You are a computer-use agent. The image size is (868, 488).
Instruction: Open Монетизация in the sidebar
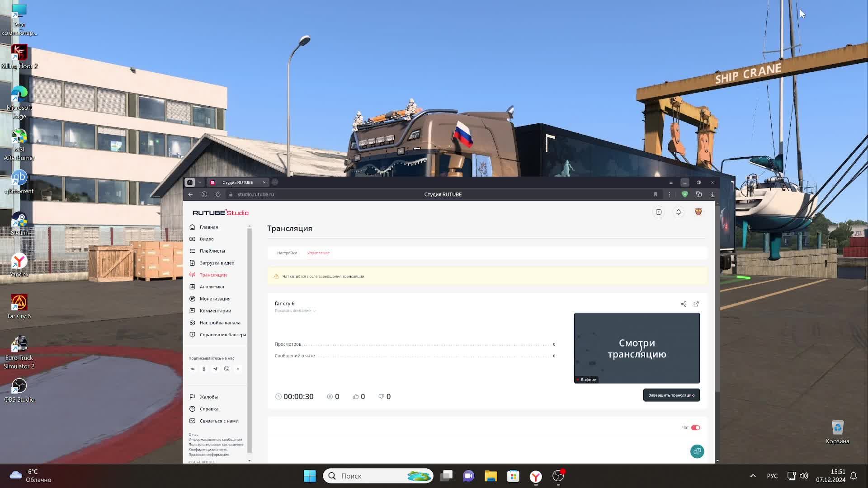215,299
